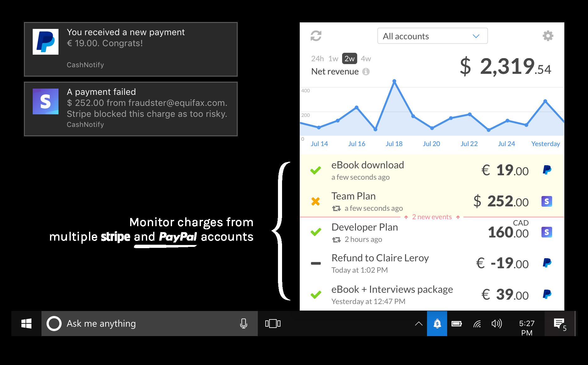
Task: Click the € -19.00 refund amount
Action: [x=502, y=263]
